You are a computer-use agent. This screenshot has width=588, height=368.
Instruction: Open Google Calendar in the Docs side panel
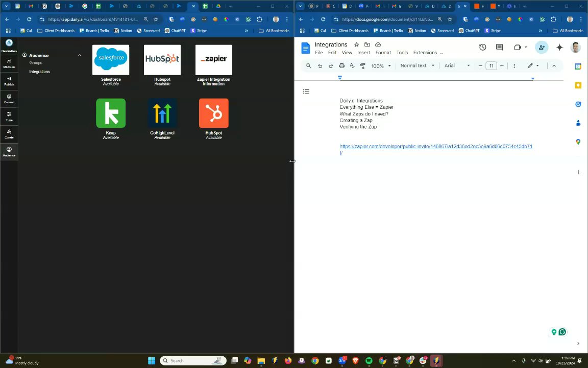pyautogui.click(x=578, y=66)
